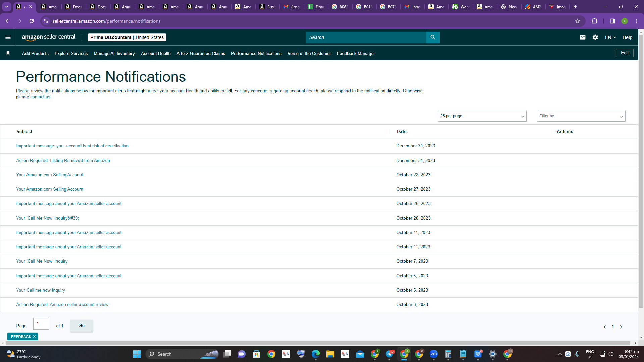Click the browser address bar URL
The image size is (644, 362).
[x=106, y=21]
